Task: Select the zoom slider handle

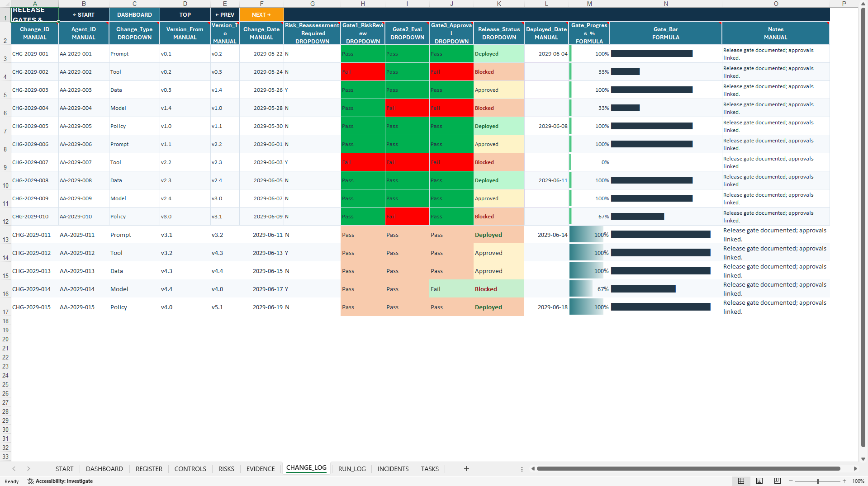Action: [818, 481]
